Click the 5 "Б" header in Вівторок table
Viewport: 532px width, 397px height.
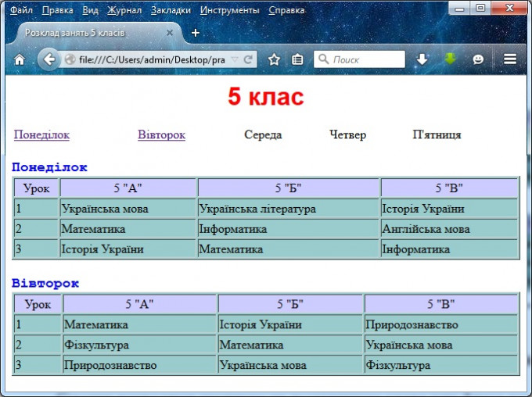[290, 304]
